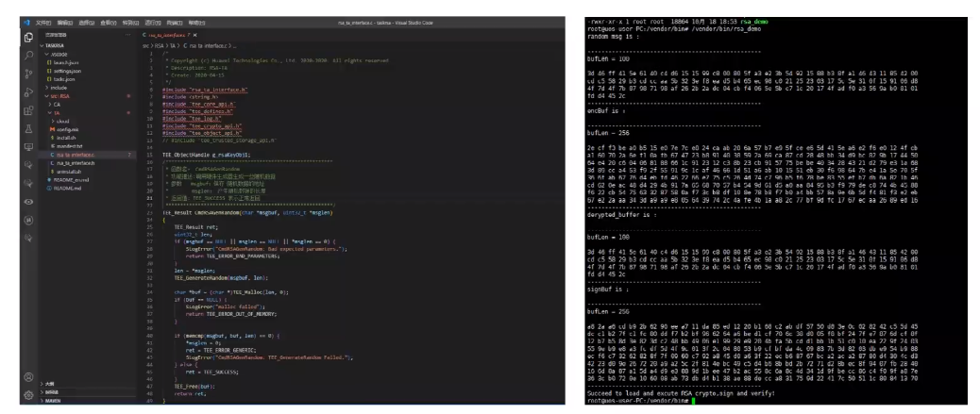Open the Search view in activity bar
The height and width of the screenshot is (414, 980).
(28, 56)
